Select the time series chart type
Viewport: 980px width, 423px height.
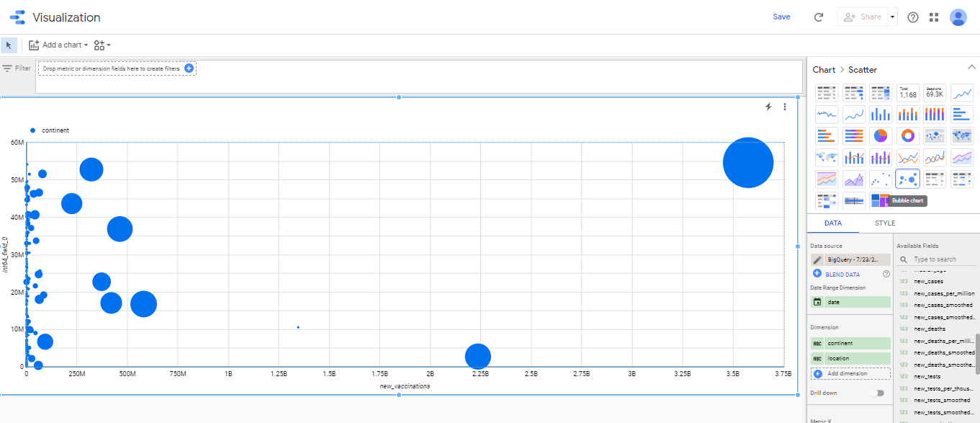click(962, 93)
